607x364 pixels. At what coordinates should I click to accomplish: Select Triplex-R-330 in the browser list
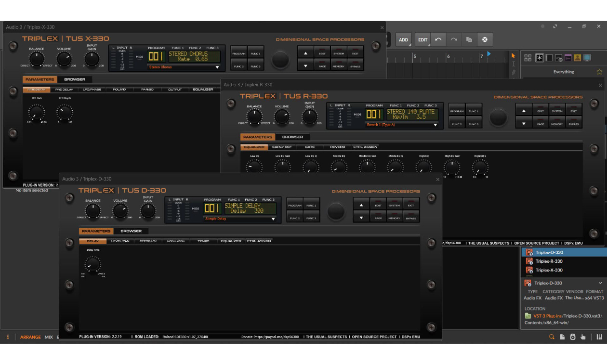pyautogui.click(x=564, y=261)
